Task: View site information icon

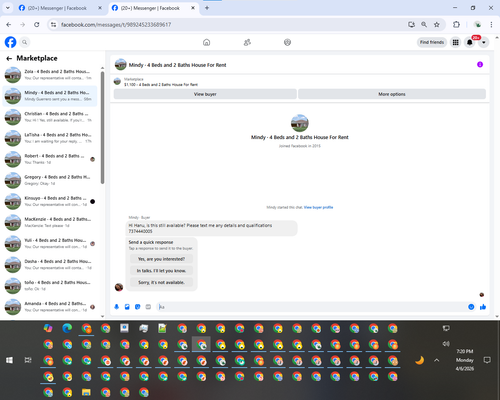Action: coord(53,25)
